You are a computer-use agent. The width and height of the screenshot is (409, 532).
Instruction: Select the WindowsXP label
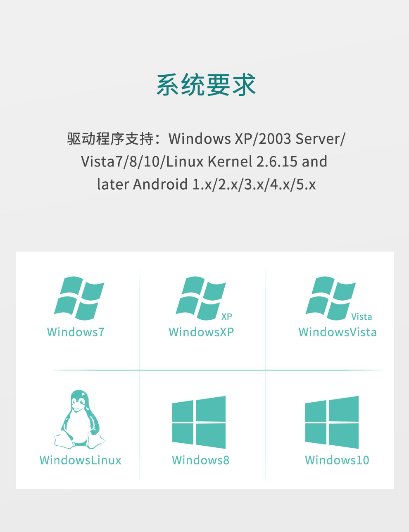(201, 332)
